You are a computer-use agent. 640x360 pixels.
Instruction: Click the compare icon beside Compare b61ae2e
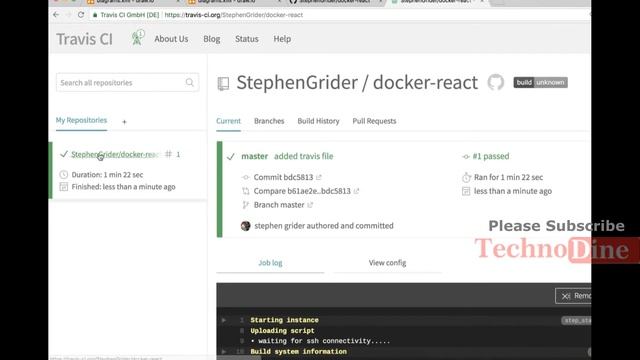click(245, 191)
